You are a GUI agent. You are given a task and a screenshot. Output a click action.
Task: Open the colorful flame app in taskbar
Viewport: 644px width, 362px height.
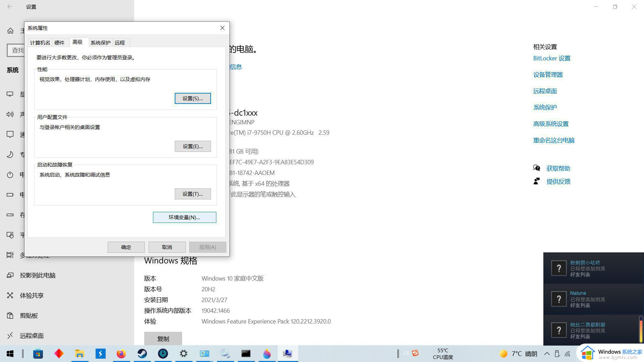coord(267,354)
